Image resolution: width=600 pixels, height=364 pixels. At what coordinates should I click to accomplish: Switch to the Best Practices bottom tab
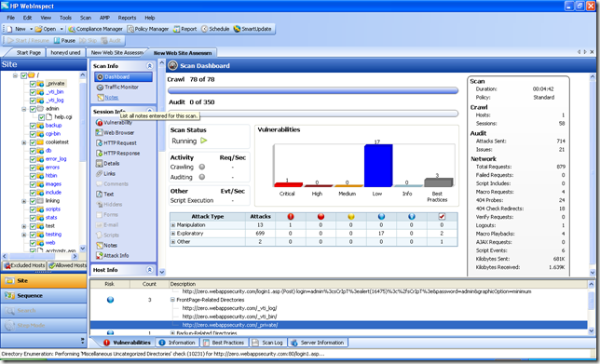[224, 343]
